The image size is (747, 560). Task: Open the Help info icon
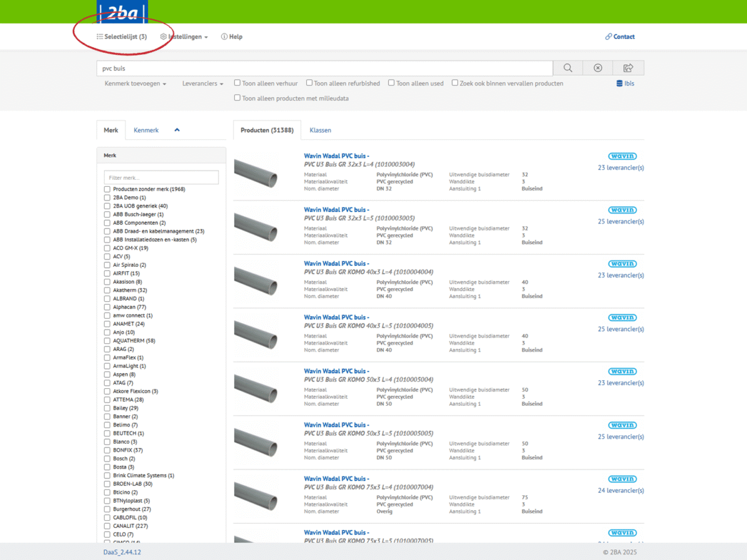pyautogui.click(x=224, y=37)
